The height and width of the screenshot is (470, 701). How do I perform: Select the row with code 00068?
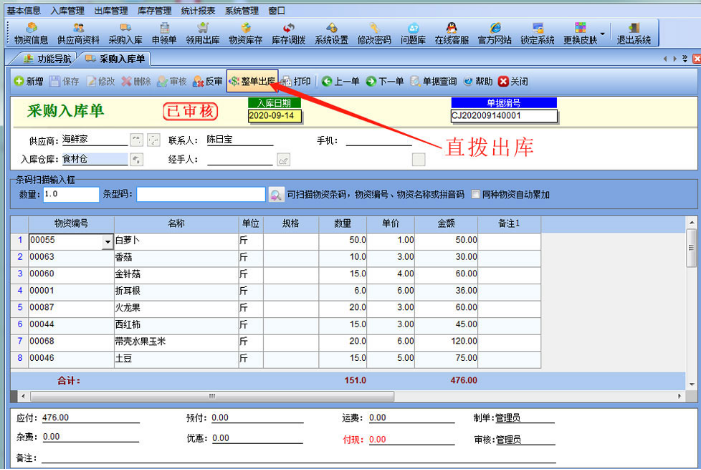pyautogui.click(x=275, y=341)
